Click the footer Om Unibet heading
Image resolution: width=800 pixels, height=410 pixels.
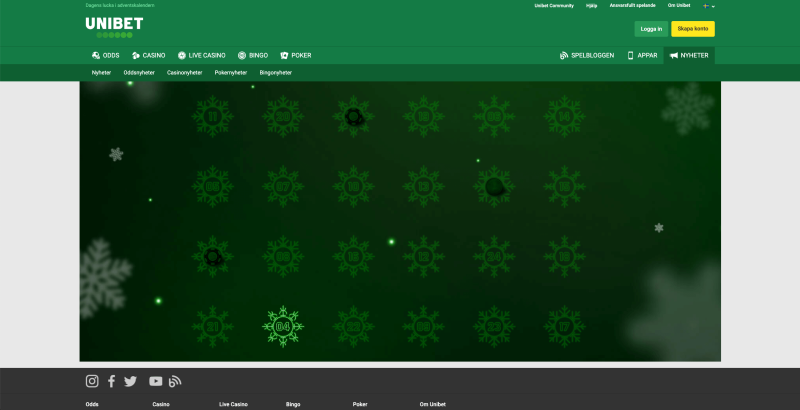(x=433, y=404)
